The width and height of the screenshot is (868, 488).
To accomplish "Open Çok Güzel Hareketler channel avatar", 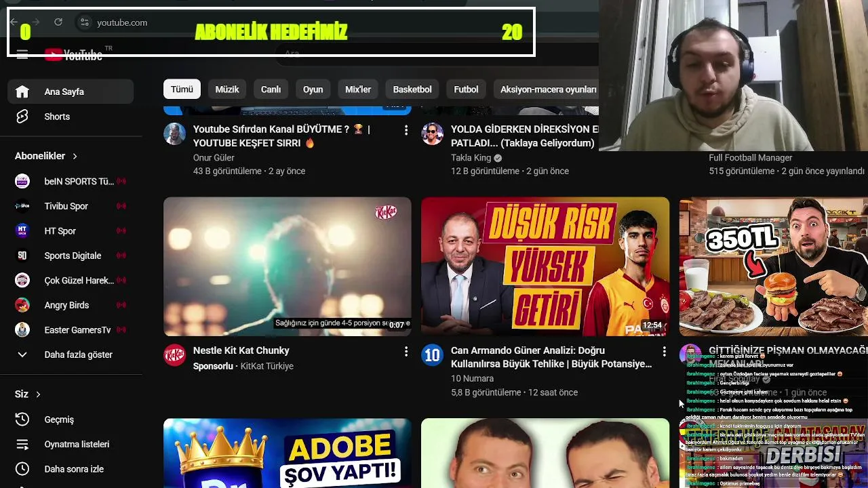I will pos(22,280).
